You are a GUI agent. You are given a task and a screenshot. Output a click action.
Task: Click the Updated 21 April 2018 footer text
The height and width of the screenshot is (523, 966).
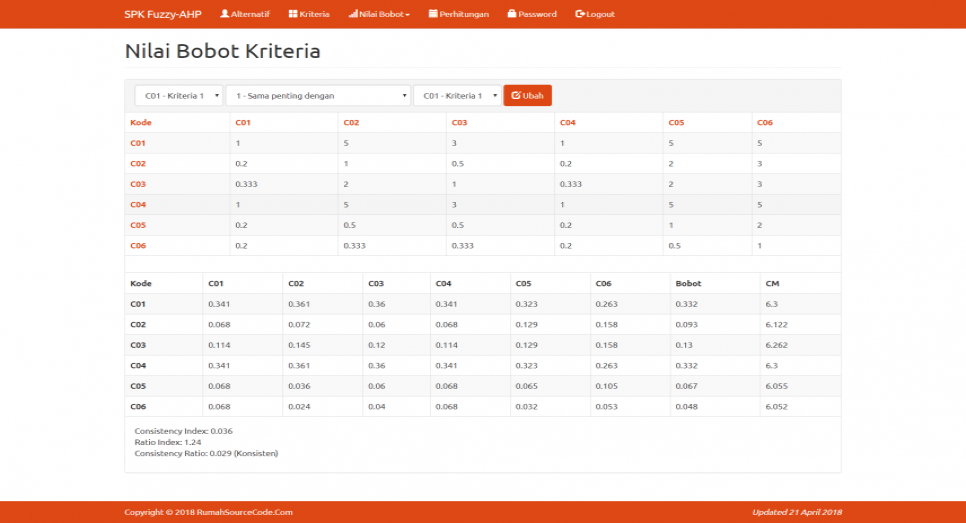coord(797,512)
